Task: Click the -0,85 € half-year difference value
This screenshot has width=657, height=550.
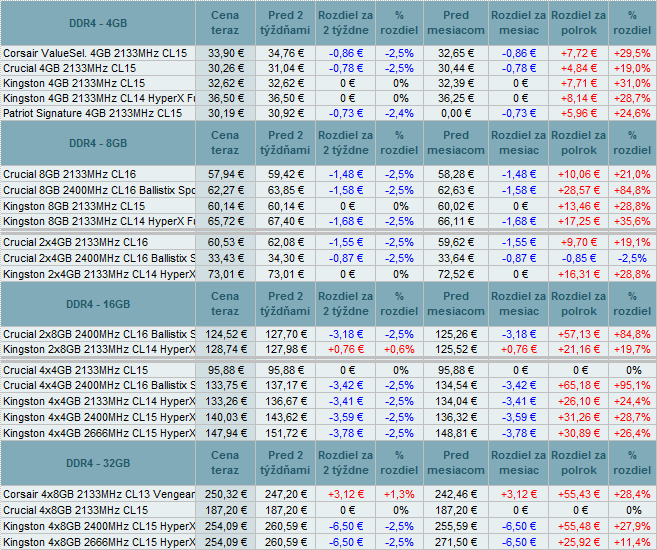Action: (x=579, y=258)
